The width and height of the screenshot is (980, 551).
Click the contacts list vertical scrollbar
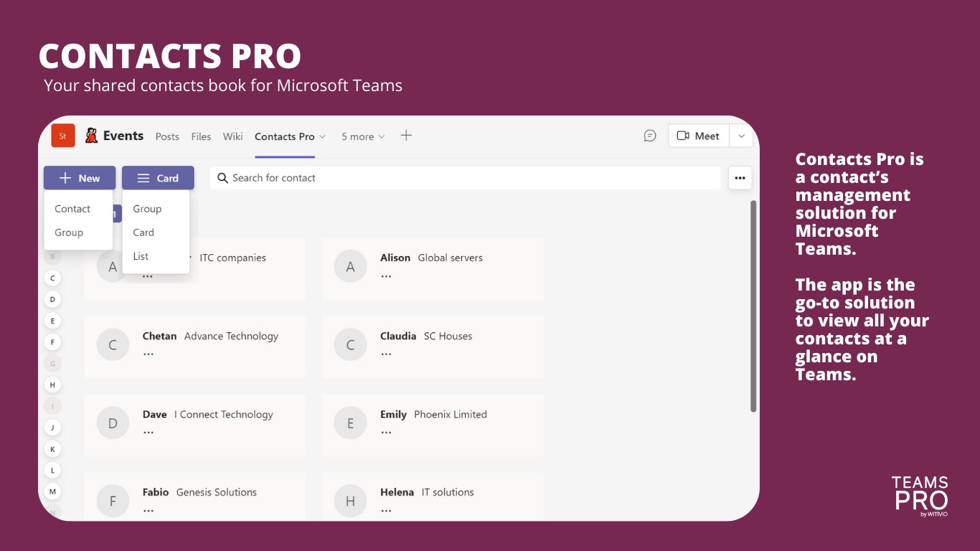[x=753, y=306]
